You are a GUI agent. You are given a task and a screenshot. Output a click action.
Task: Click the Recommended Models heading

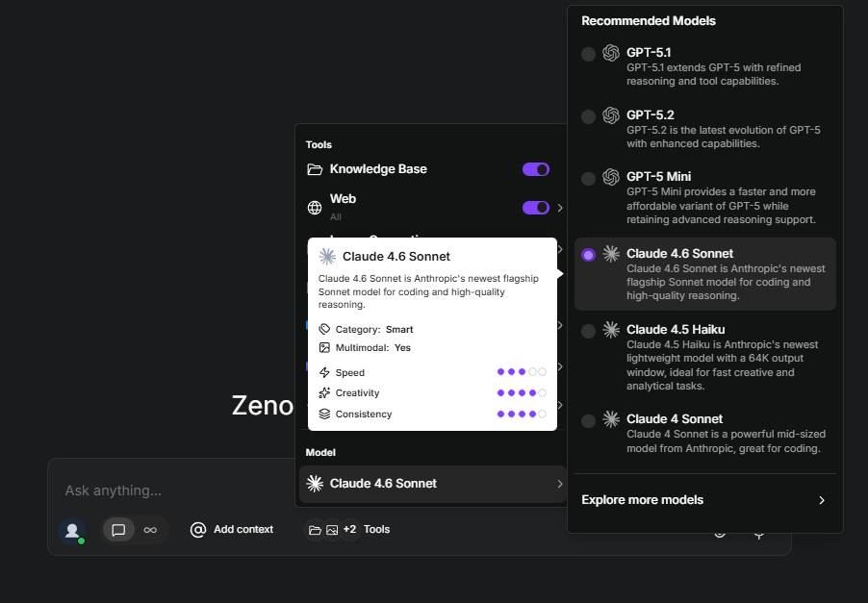coord(649,21)
